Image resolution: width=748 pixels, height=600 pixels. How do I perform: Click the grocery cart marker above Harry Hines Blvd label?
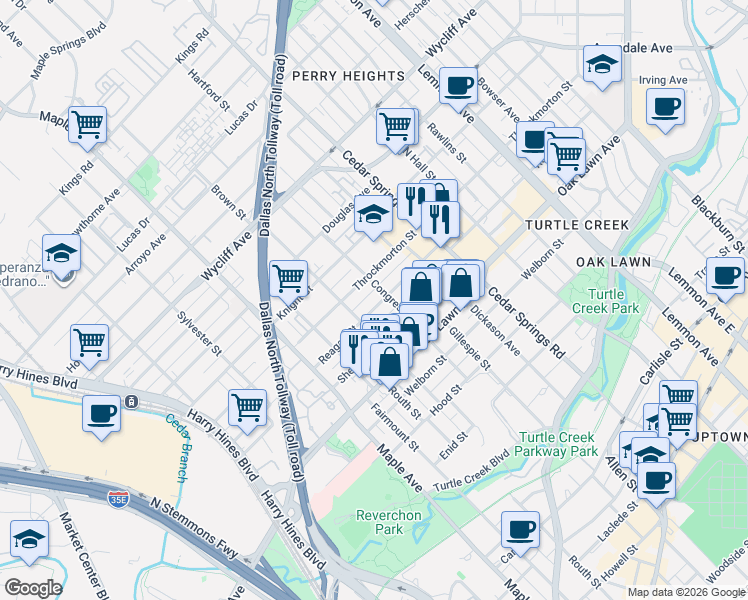click(89, 346)
